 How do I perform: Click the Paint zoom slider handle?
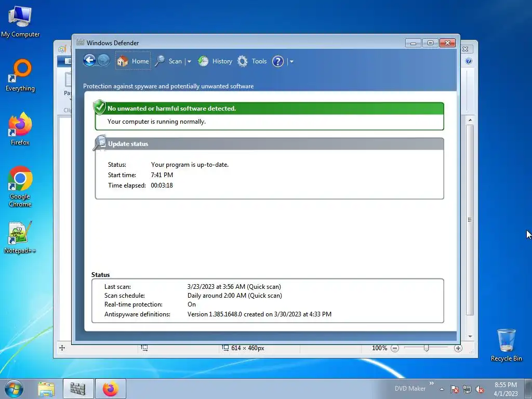(x=426, y=348)
